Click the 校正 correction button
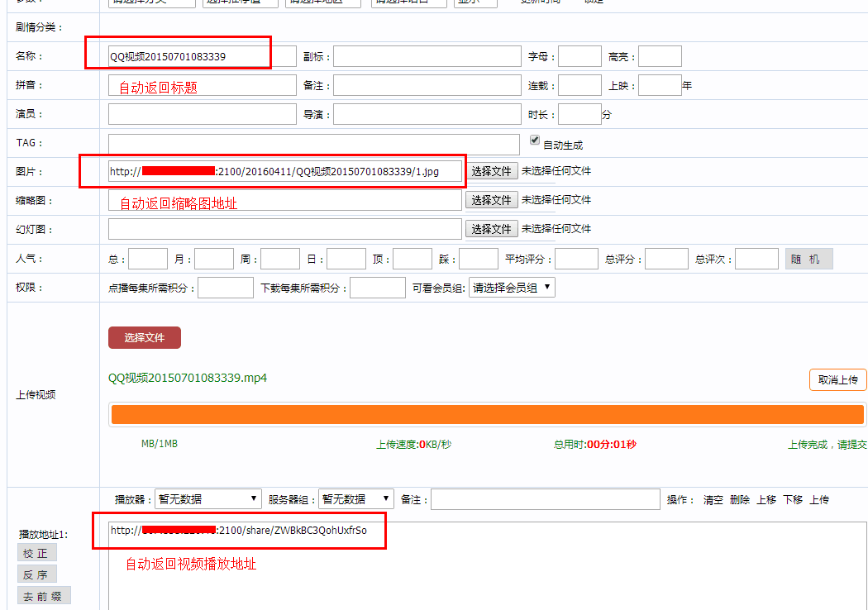 click(37, 554)
